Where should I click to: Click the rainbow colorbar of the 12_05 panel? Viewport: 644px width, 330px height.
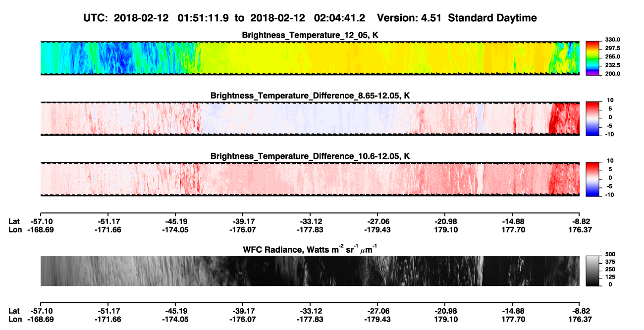coord(593,58)
